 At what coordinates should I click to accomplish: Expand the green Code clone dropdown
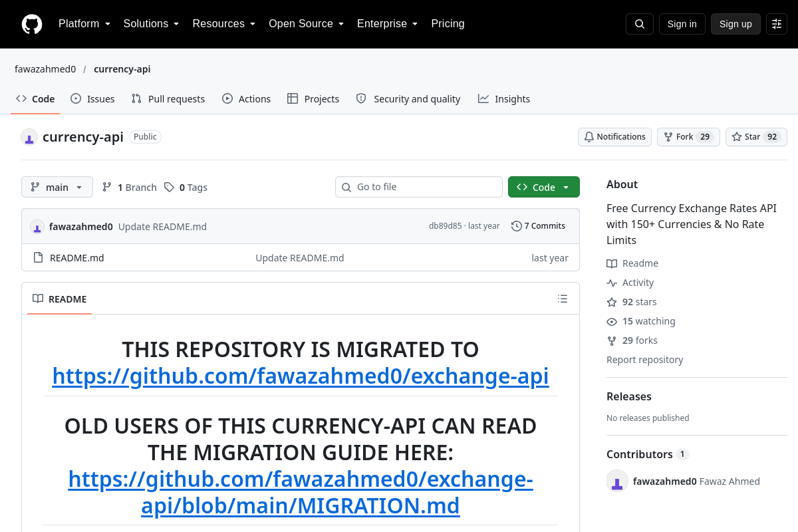(x=544, y=187)
